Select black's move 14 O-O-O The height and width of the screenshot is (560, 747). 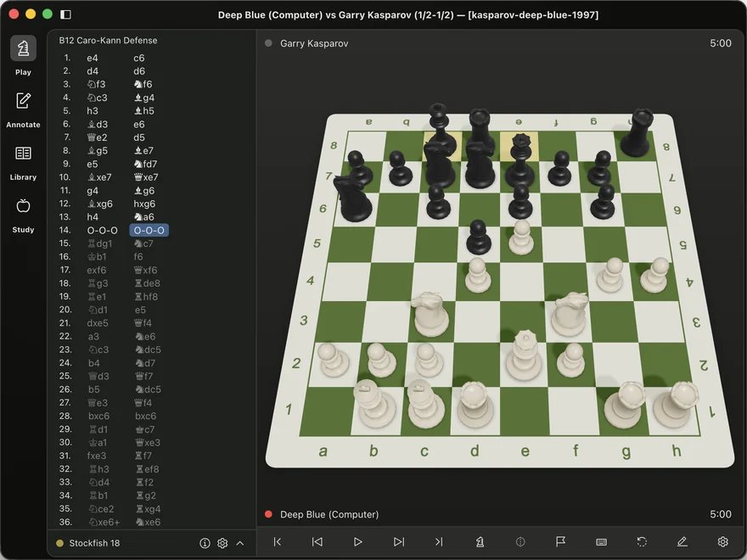[x=149, y=230]
